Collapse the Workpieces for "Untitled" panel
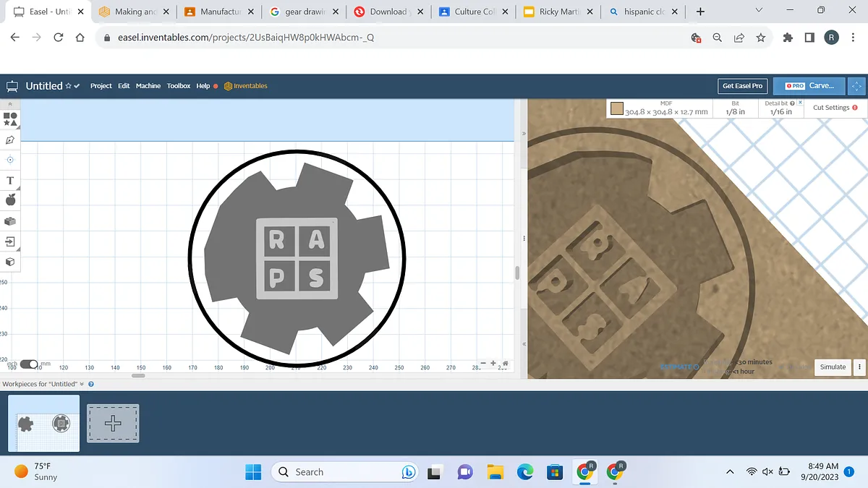 82,384
